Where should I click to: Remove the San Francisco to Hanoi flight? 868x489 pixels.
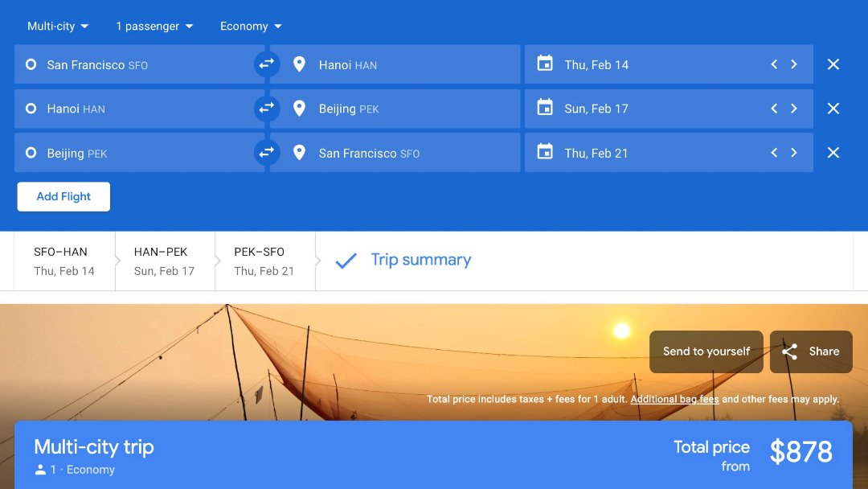(x=833, y=64)
